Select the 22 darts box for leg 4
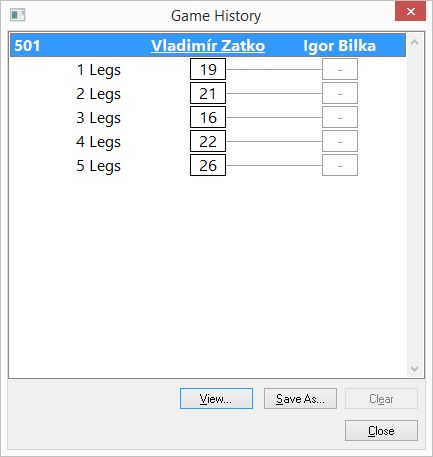433x457 pixels. [x=208, y=141]
